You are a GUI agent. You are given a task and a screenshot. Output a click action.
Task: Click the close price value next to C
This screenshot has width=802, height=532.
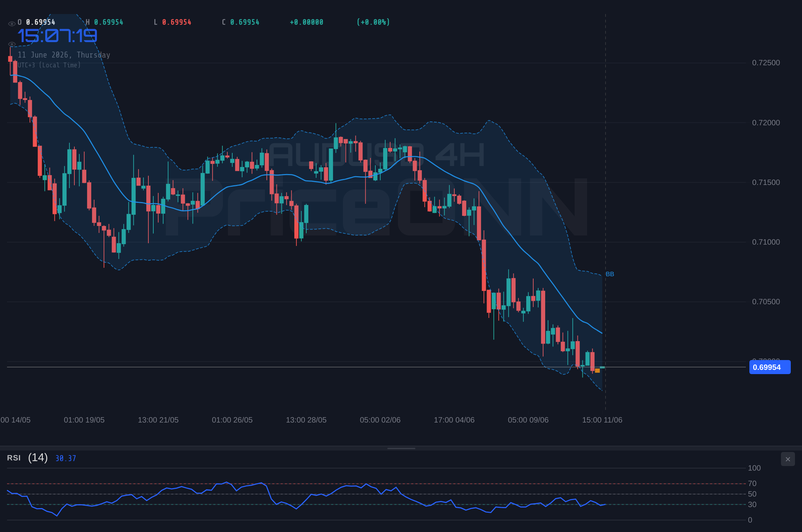[x=245, y=22]
